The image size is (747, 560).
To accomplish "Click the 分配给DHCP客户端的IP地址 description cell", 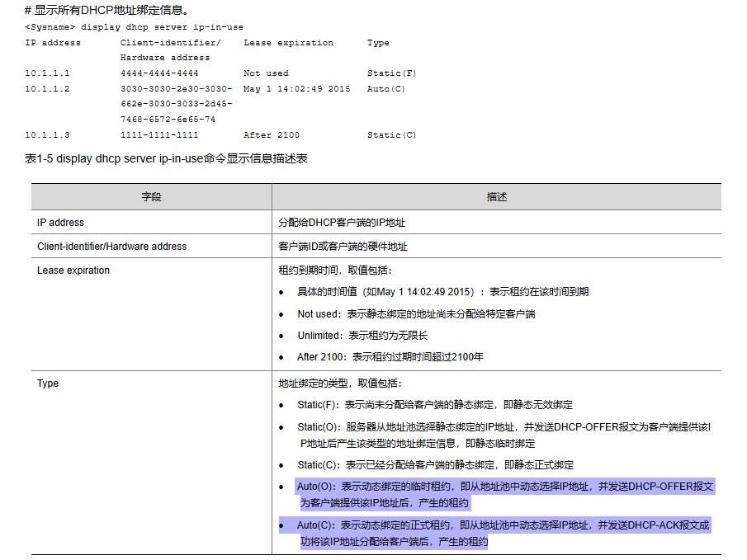I will [x=342, y=223].
